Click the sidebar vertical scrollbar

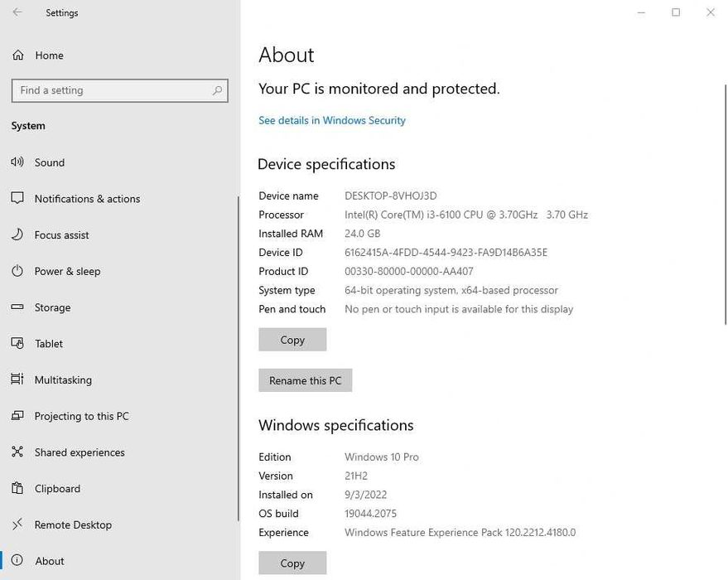(239, 358)
